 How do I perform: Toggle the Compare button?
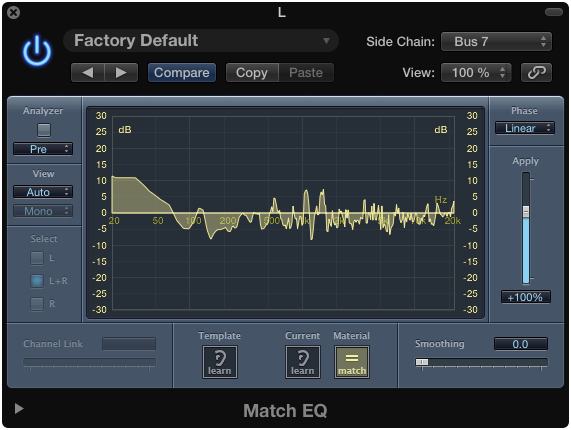[182, 72]
